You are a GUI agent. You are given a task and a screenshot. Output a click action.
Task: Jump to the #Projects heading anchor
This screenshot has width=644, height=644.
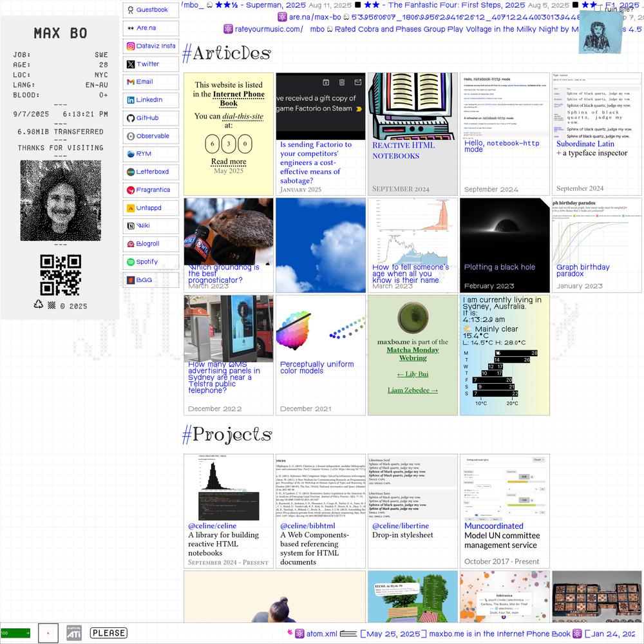[x=227, y=435]
